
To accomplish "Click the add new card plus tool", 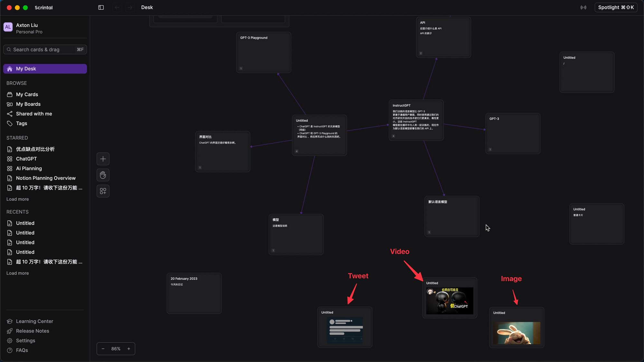I will (x=103, y=159).
